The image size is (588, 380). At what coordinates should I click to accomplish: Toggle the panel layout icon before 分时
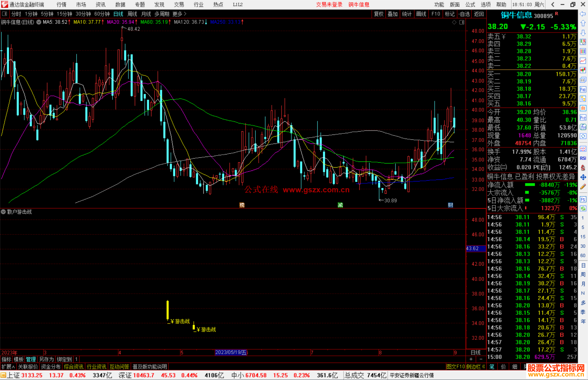click(4, 14)
